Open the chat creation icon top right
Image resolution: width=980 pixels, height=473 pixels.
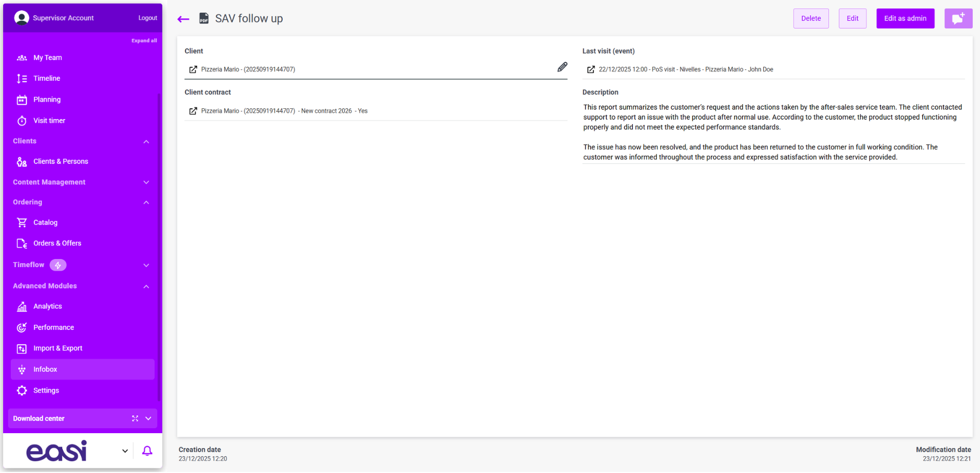958,18
